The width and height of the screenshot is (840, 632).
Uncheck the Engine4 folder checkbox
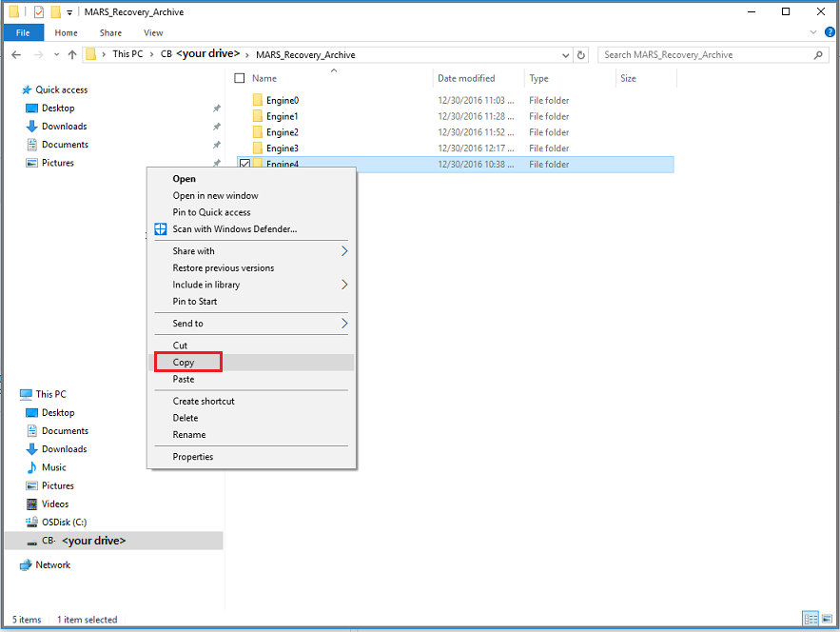coord(245,164)
